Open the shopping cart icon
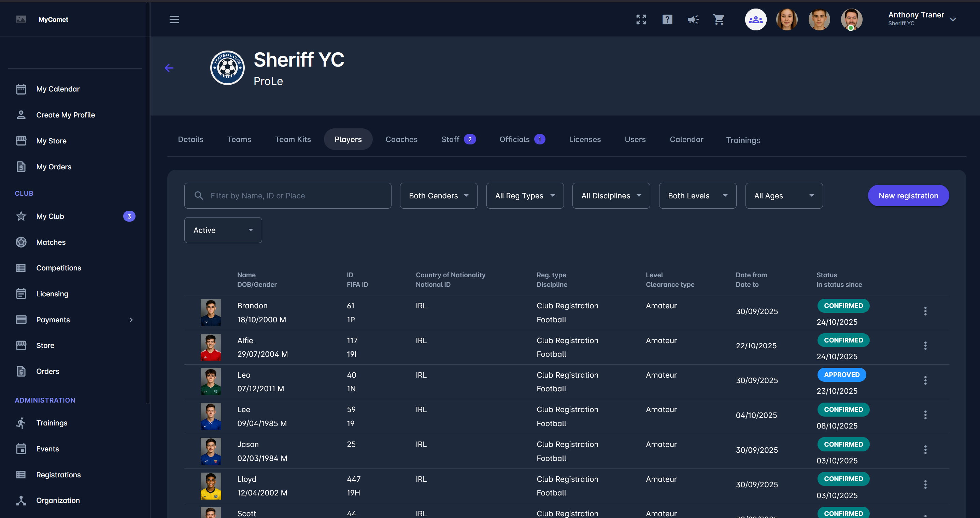 [719, 19]
